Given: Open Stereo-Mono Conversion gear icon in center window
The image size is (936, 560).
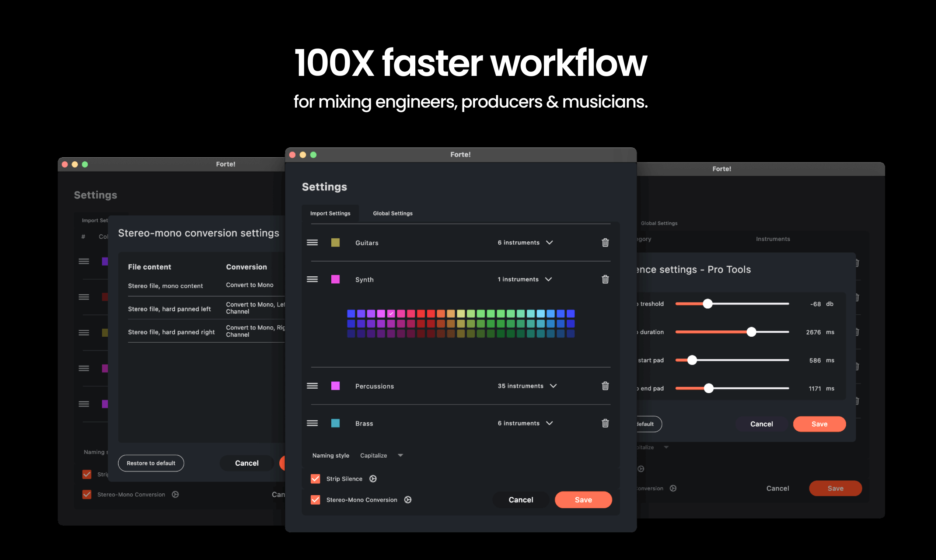Looking at the screenshot, I should tap(408, 500).
